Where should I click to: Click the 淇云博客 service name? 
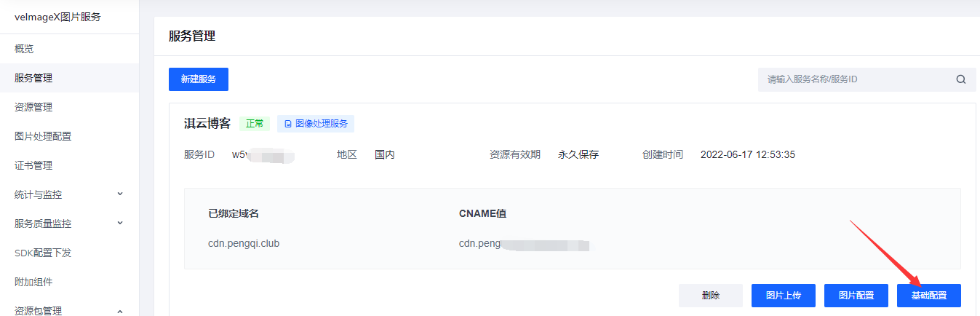(207, 124)
